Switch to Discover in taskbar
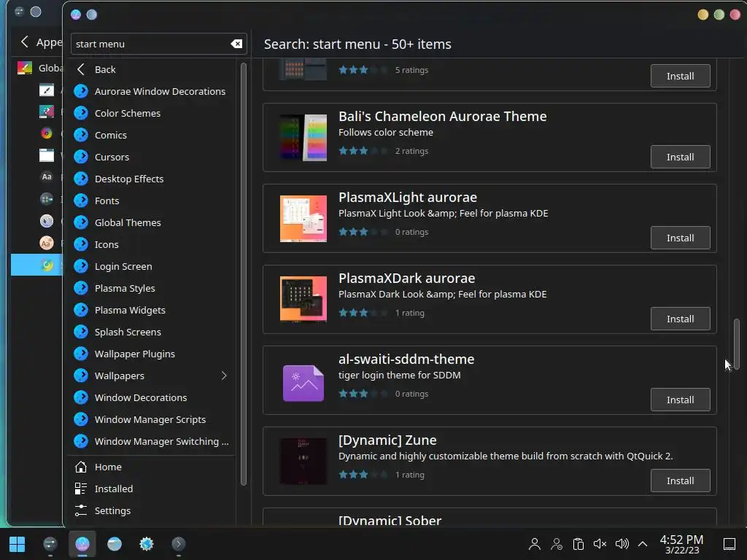747x560 pixels. click(82, 544)
